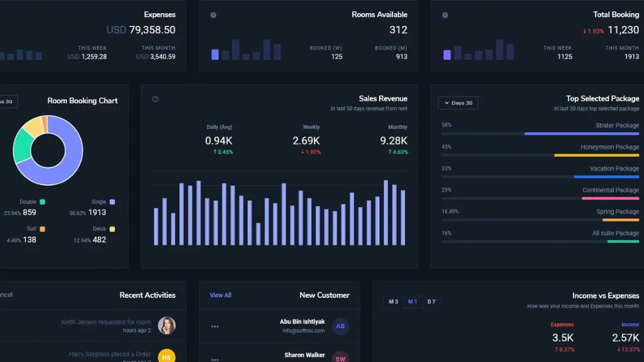This screenshot has width=644, height=362.
Task: Switch to the M3 tab in Income vs Expenses
Action: tap(393, 302)
